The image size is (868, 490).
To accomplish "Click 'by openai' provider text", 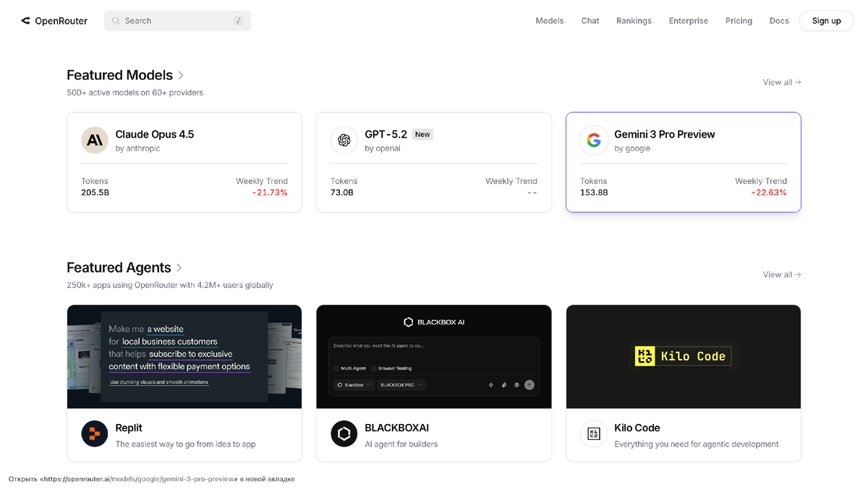I will tap(383, 148).
